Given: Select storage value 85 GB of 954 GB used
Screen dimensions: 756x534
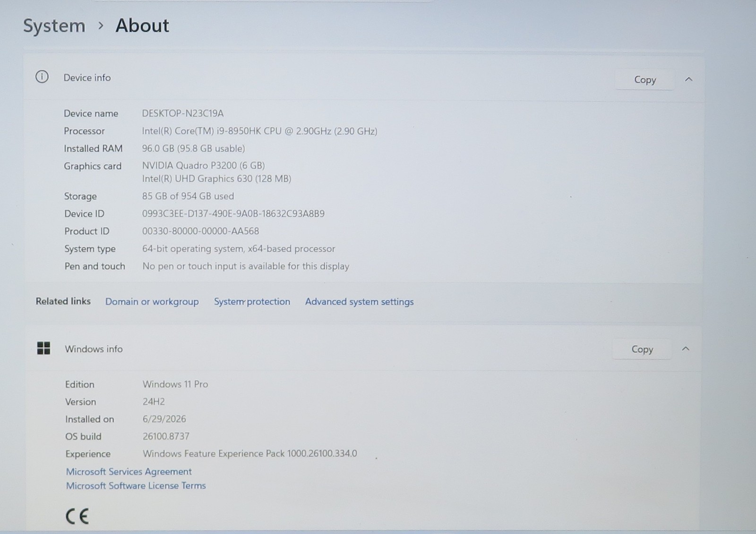Looking at the screenshot, I should click(x=188, y=196).
